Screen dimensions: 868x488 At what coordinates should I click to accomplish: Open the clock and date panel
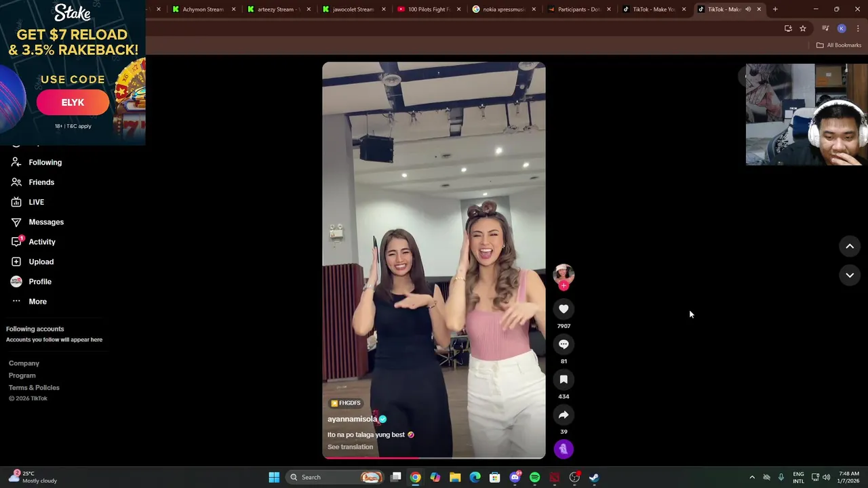[x=849, y=477]
